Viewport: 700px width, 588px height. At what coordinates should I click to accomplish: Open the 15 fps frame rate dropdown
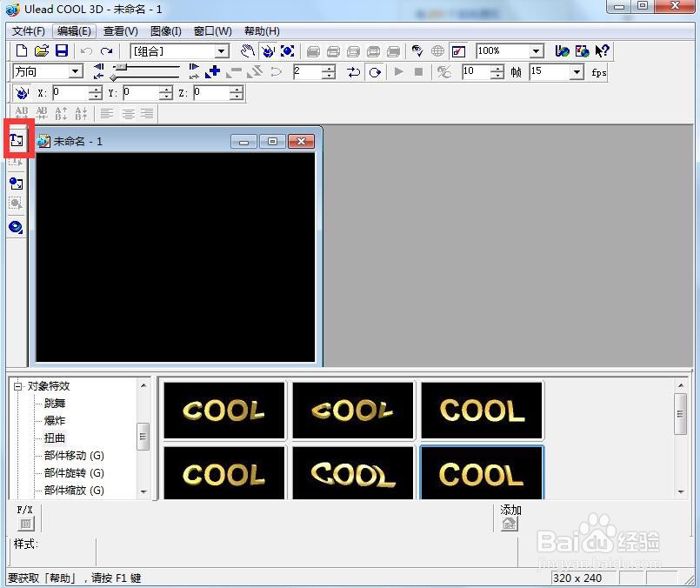[577, 72]
